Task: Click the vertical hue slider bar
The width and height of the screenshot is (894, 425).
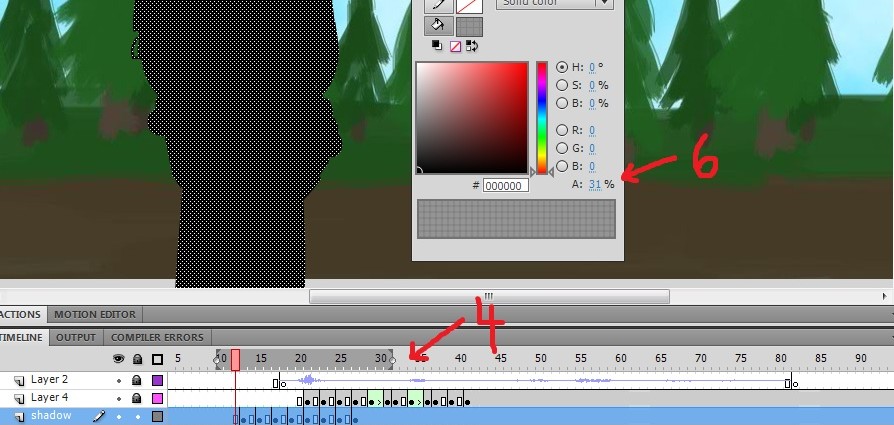Action: [542, 117]
